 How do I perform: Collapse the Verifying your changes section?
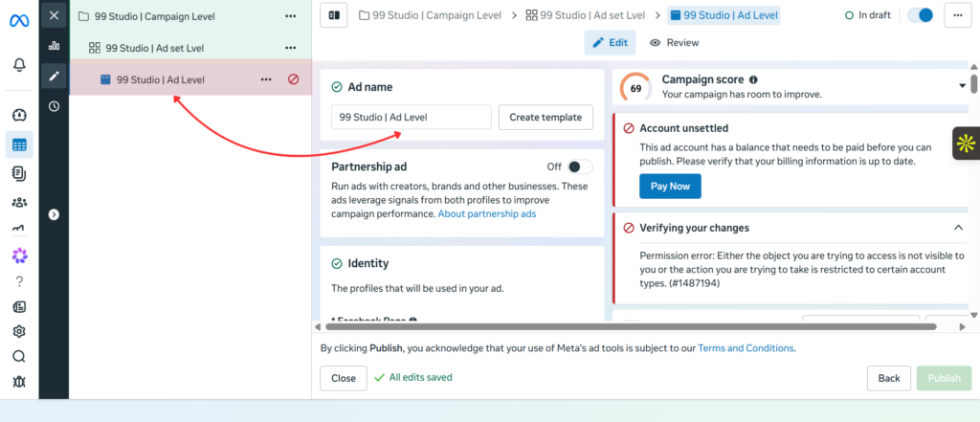pos(958,228)
